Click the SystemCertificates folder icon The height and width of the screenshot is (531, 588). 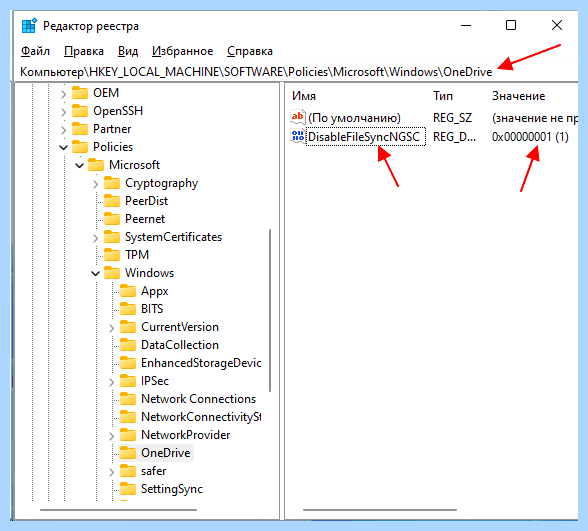point(112,237)
